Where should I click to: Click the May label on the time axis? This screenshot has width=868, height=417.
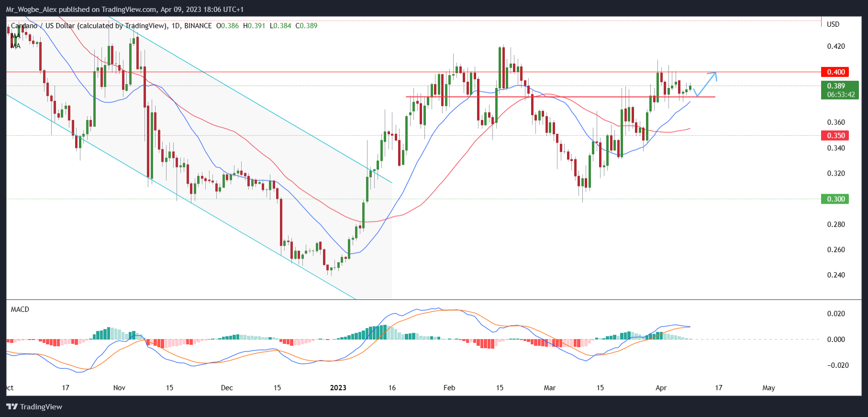pyautogui.click(x=768, y=387)
